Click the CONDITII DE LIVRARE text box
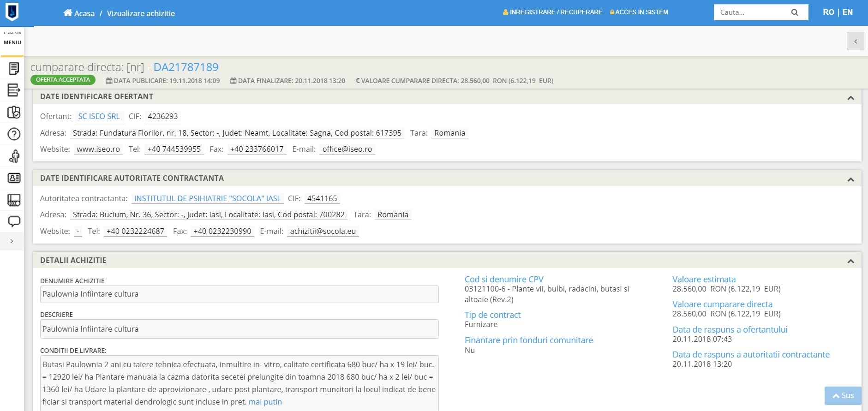Viewport: 868px width, 411px height. (239, 383)
